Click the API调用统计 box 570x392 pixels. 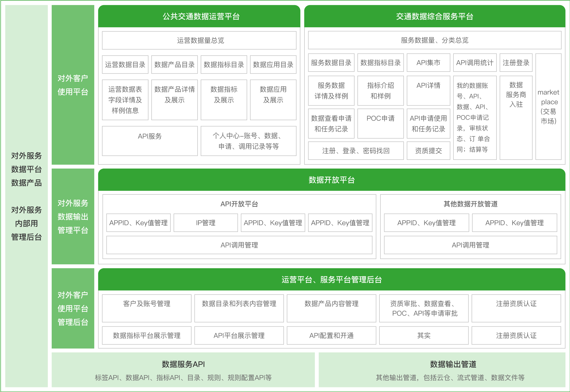tap(475, 63)
